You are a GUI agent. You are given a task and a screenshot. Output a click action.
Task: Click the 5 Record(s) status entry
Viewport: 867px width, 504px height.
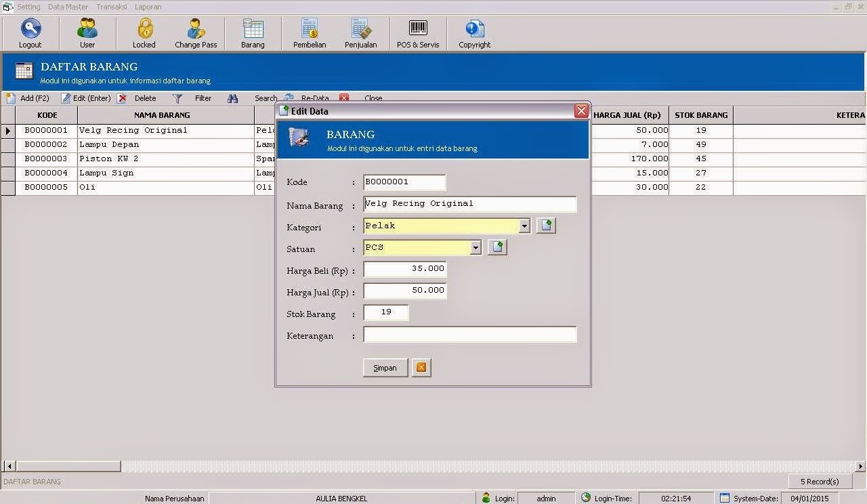click(x=820, y=482)
